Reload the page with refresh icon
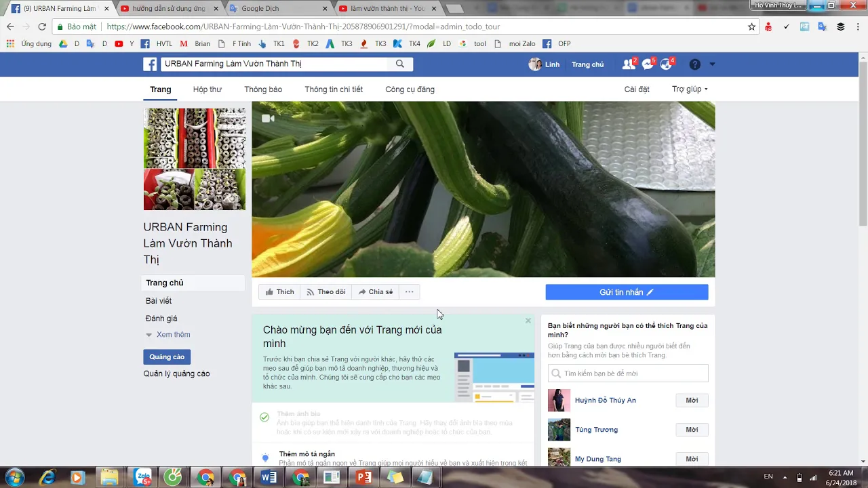 point(42,26)
